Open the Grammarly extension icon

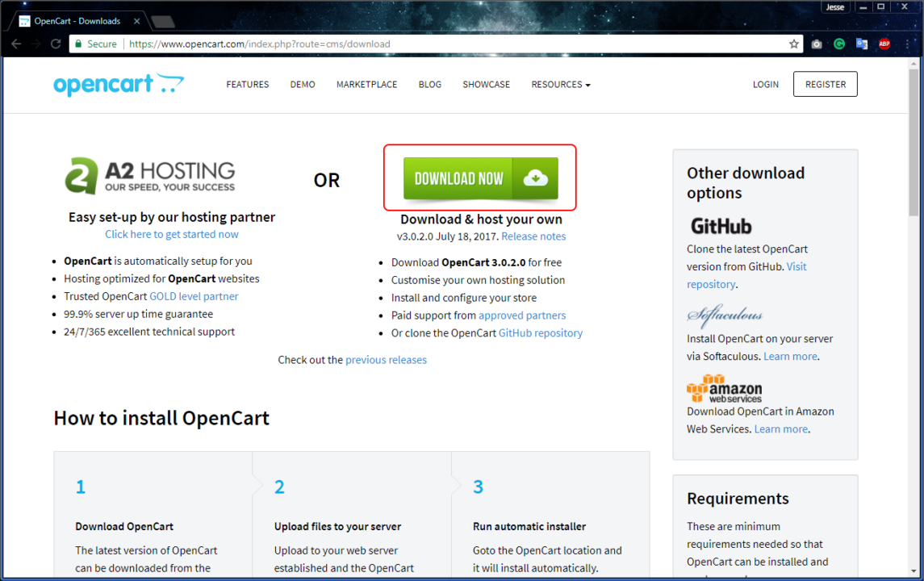pyautogui.click(x=839, y=44)
